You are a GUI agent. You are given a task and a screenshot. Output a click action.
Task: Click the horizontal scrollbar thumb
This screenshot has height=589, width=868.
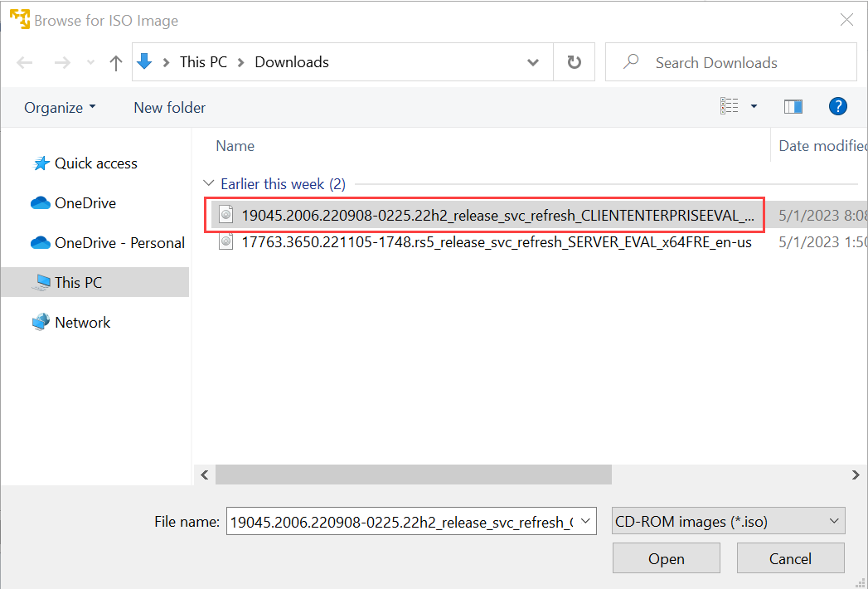point(414,475)
